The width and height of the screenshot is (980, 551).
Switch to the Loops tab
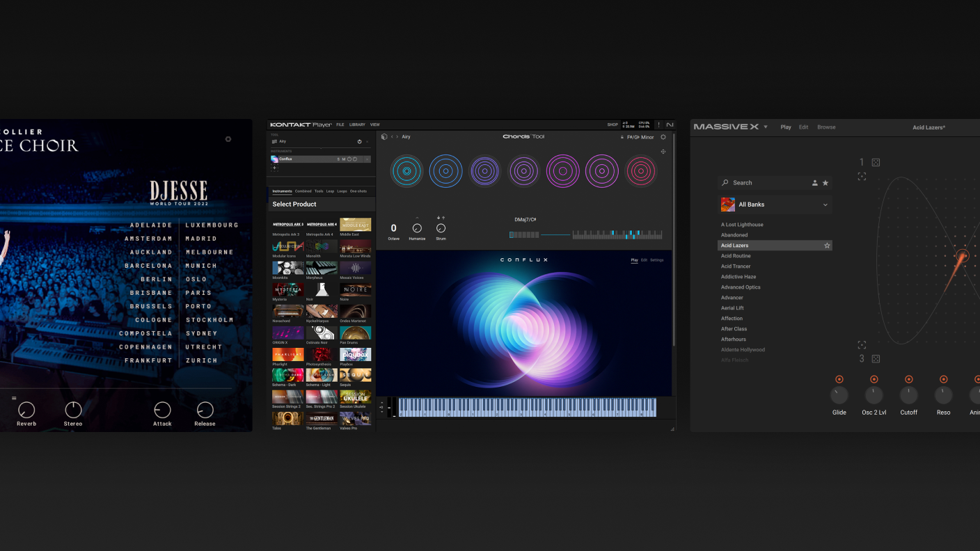pyautogui.click(x=342, y=191)
